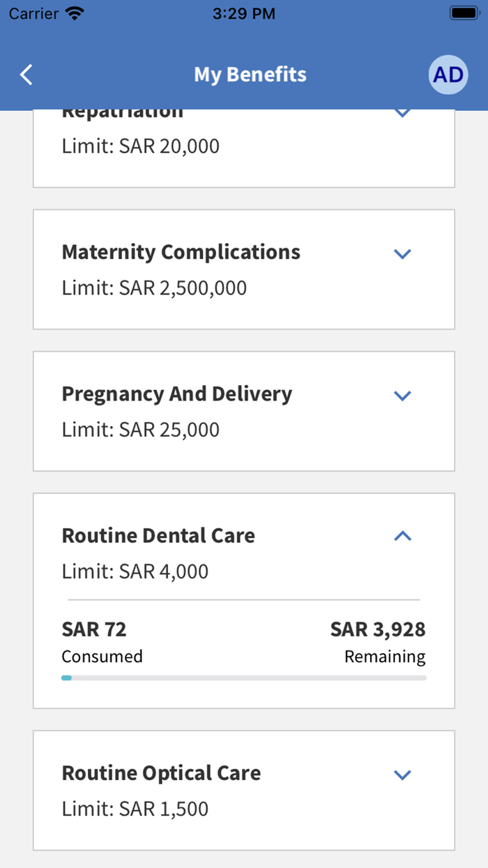Image resolution: width=488 pixels, height=868 pixels.
Task: Tap the Pregnancy And Delivery title
Action: [177, 394]
